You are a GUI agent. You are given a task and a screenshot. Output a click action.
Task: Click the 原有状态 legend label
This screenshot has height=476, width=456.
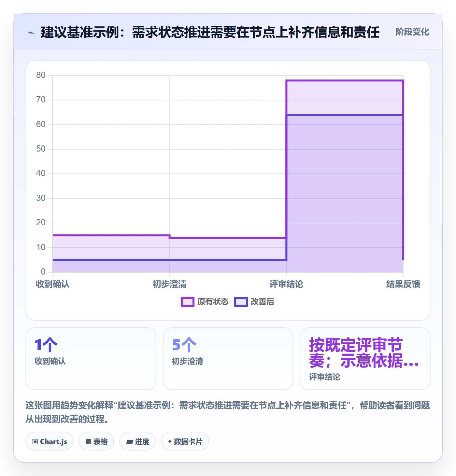point(213,302)
